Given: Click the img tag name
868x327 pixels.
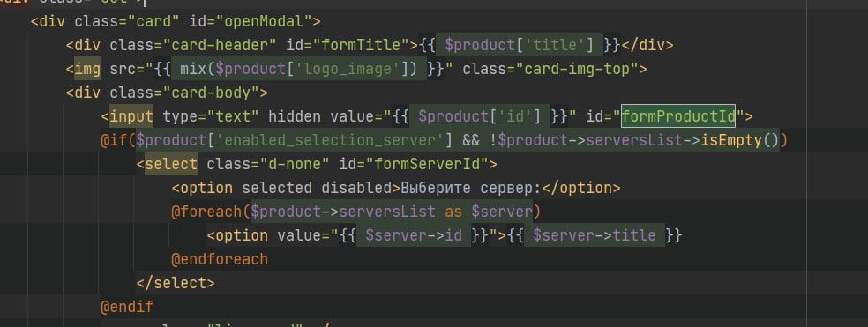Looking at the screenshot, I should coord(87,69).
